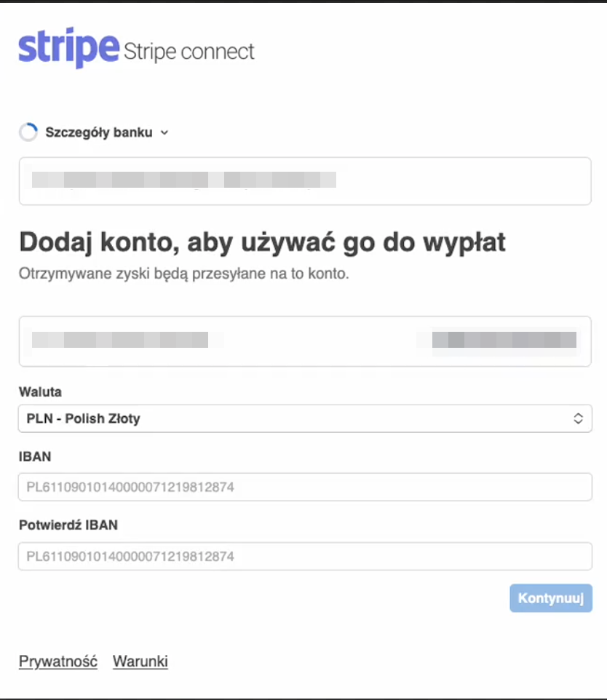Image resolution: width=607 pixels, height=700 pixels.
Task: Click the Stripe logo
Action: 69,47
